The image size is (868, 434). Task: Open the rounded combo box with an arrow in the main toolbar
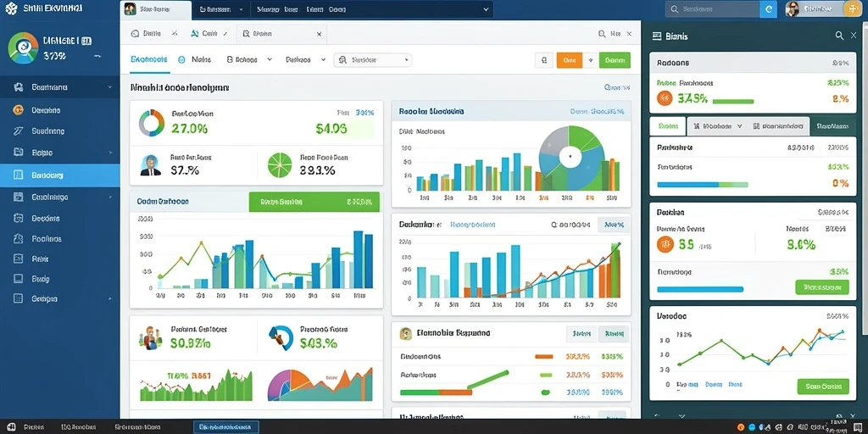tap(373, 60)
